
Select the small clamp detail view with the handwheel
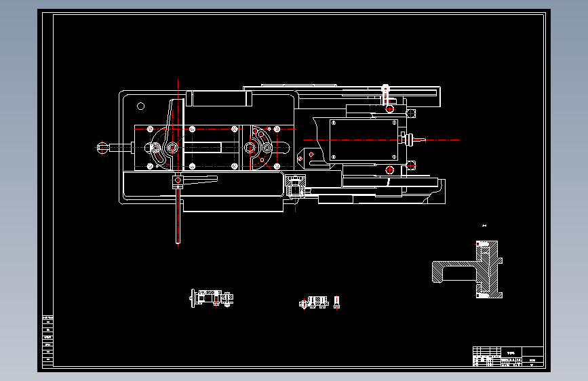[x=212, y=298]
